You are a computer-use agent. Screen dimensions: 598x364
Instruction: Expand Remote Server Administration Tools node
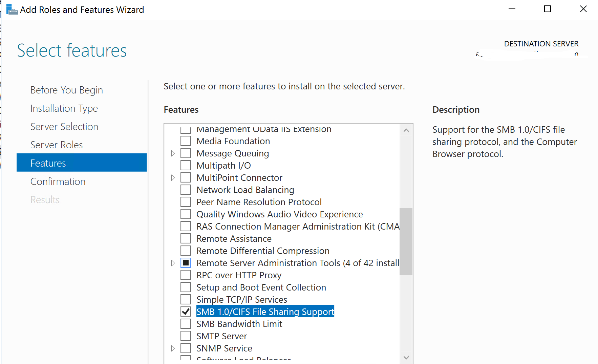click(173, 263)
